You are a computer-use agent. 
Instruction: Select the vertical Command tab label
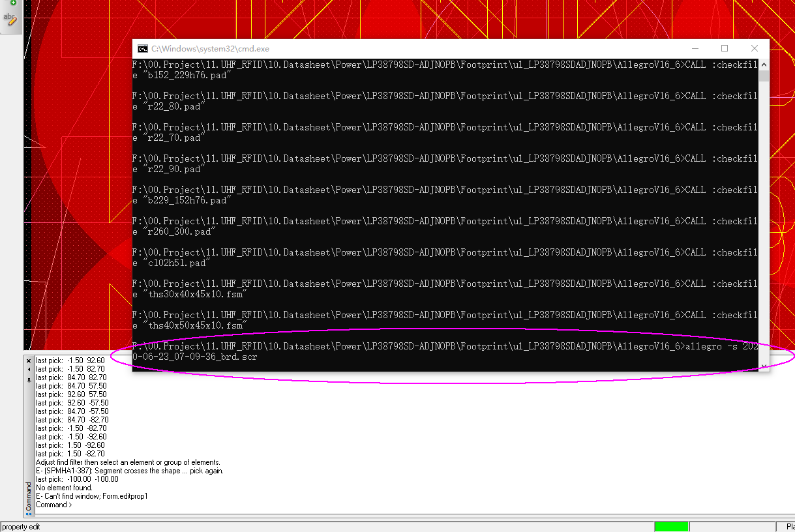pos(29,497)
